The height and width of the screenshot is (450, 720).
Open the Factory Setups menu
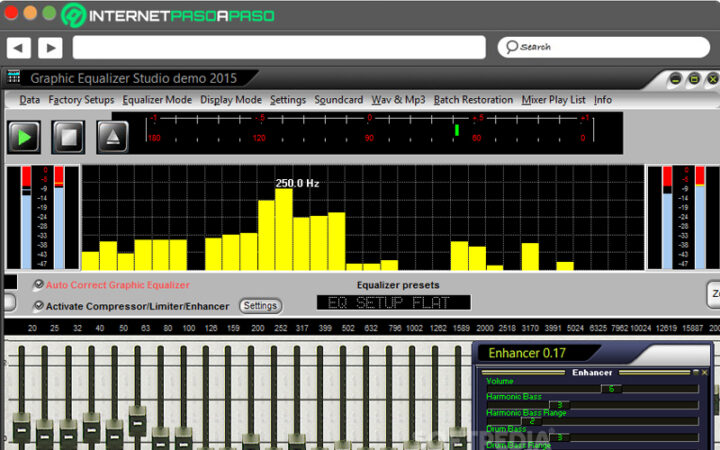click(x=81, y=100)
